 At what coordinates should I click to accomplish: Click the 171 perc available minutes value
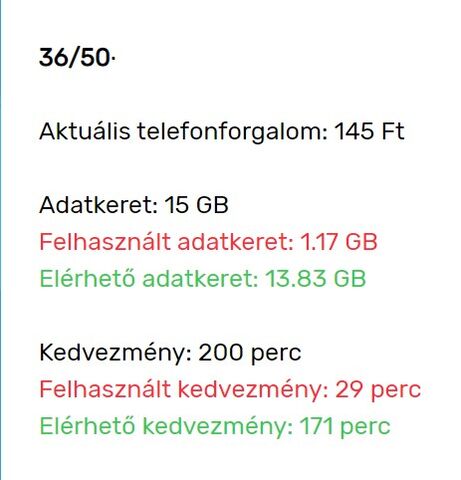pos(345,426)
